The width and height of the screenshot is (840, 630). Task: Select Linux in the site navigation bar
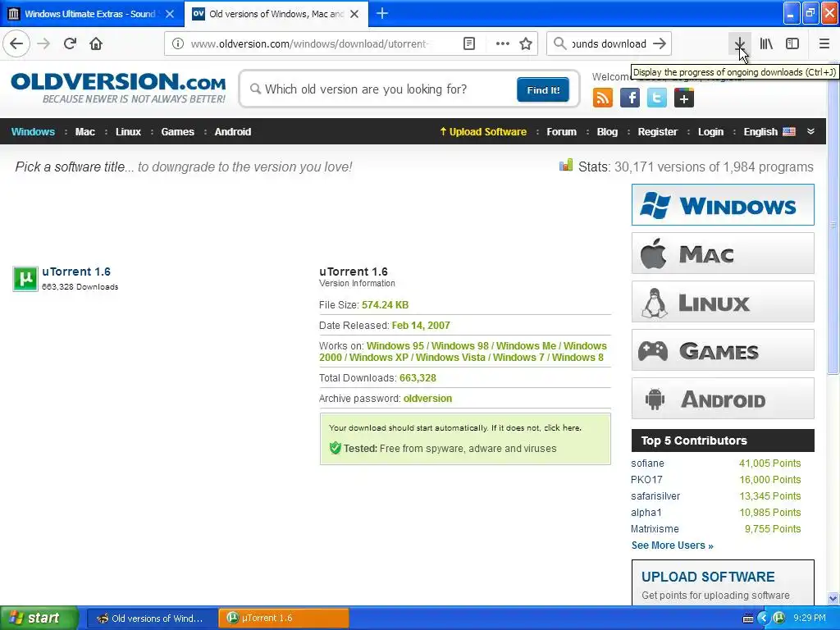click(128, 132)
